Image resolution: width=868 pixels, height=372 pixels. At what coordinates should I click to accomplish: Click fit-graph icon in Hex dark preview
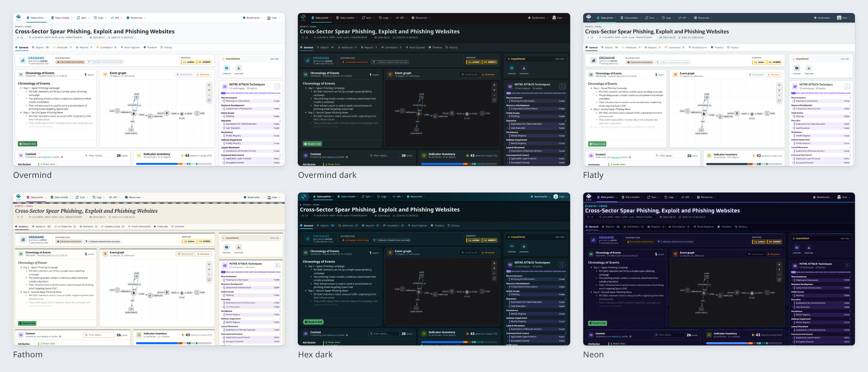point(494,278)
